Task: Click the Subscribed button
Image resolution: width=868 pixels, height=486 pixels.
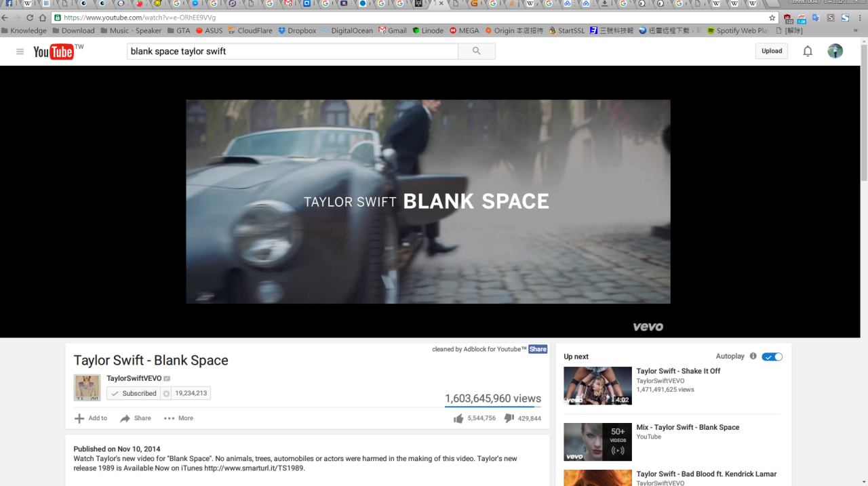Action: (x=134, y=393)
